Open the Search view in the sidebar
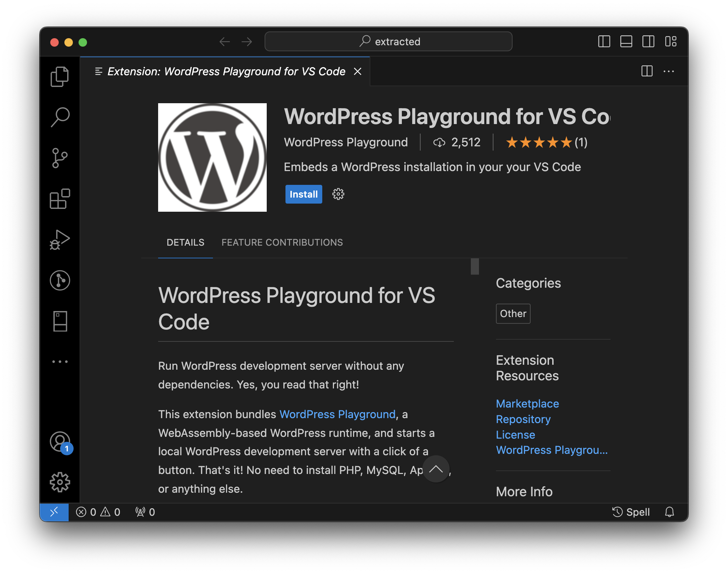The height and width of the screenshot is (574, 728). (60, 117)
